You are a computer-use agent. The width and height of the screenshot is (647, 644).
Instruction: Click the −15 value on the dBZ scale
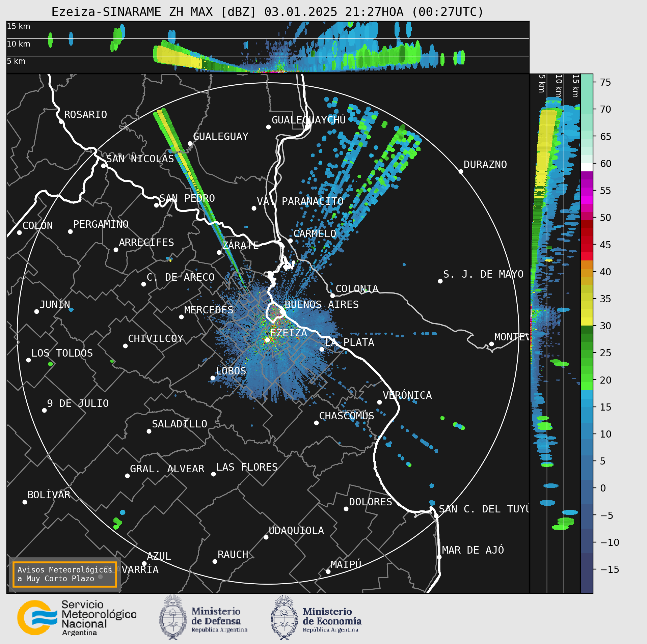610,570
